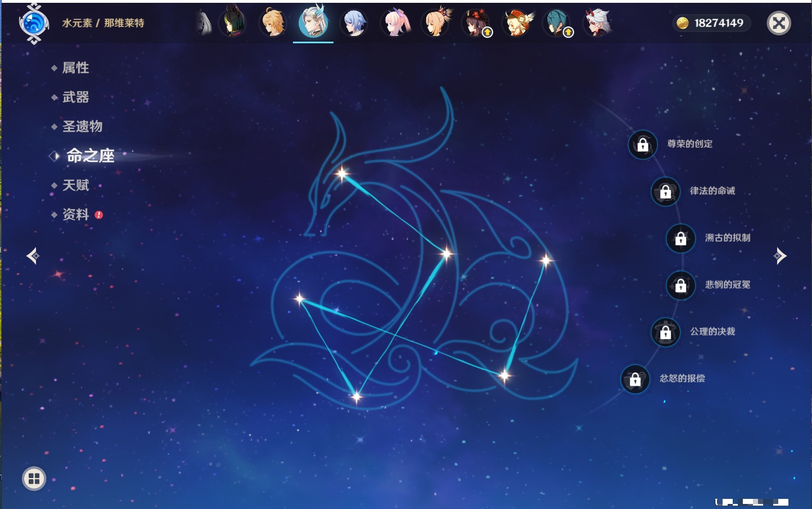Open the grid view button at bottom left

34,479
